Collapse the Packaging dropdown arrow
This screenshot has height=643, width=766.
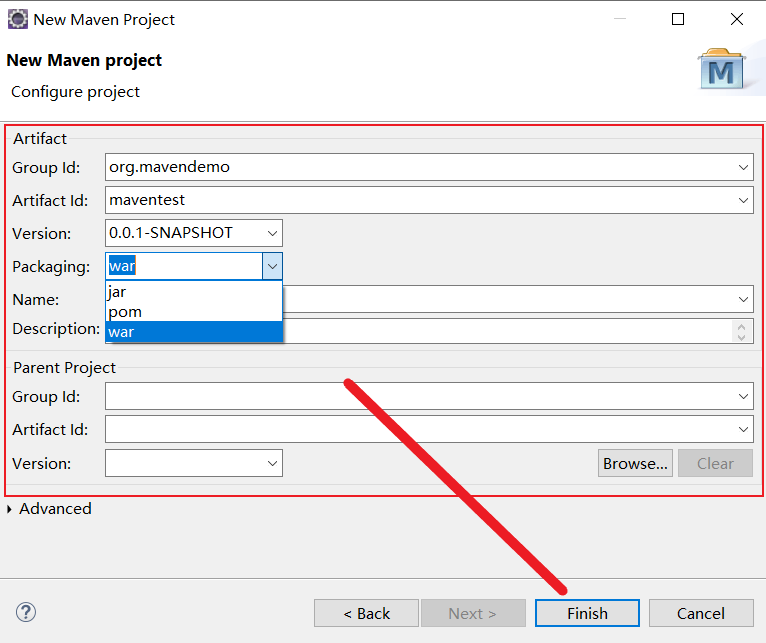tap(272, 266)
